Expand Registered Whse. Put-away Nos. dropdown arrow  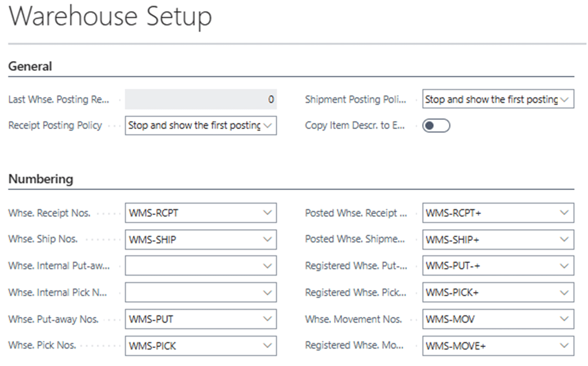(565, 266)
